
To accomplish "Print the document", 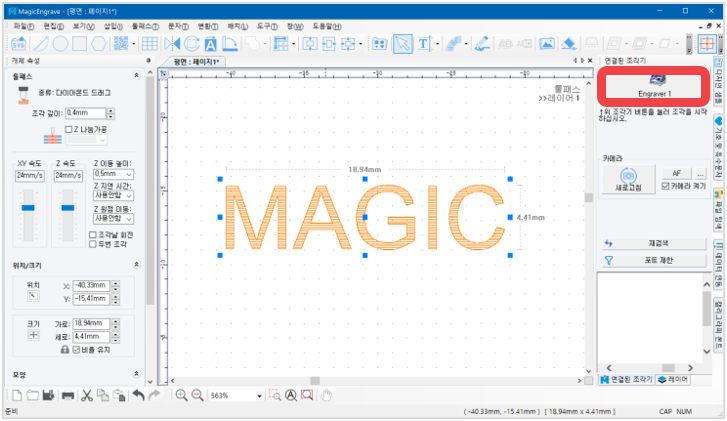I will coord(68,395).
